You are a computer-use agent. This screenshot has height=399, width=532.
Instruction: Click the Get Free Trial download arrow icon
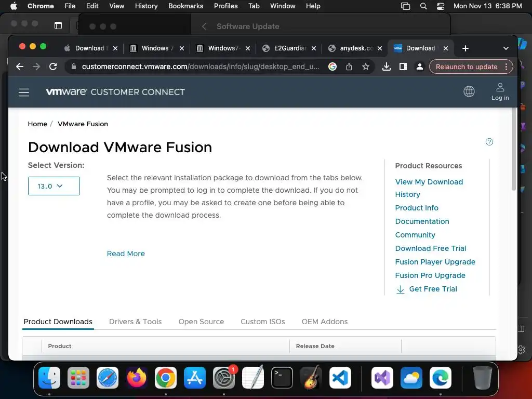pyautogui.click(x=401, y=289)
